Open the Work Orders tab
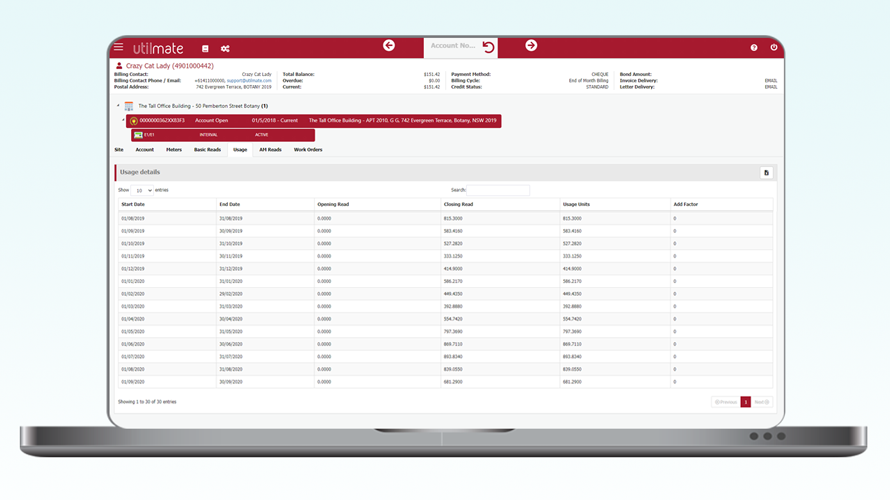 pos(308,150)
